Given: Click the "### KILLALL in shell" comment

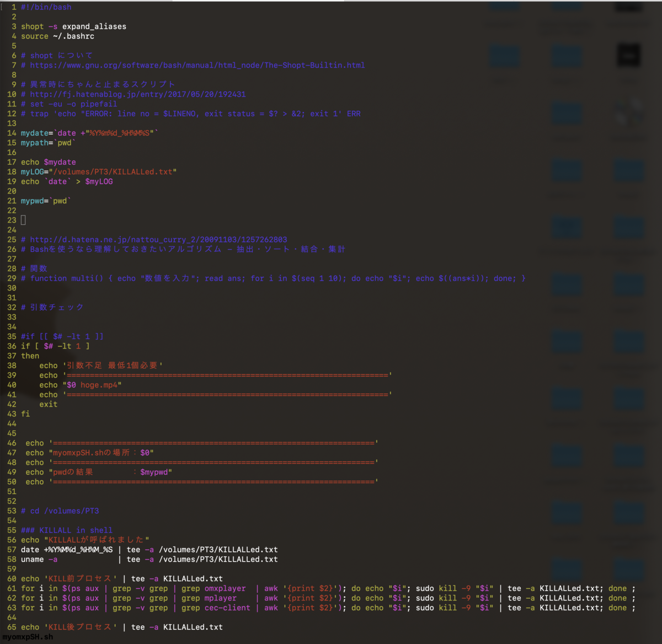Looking at the screenshot, I should (x=67, y=530).
